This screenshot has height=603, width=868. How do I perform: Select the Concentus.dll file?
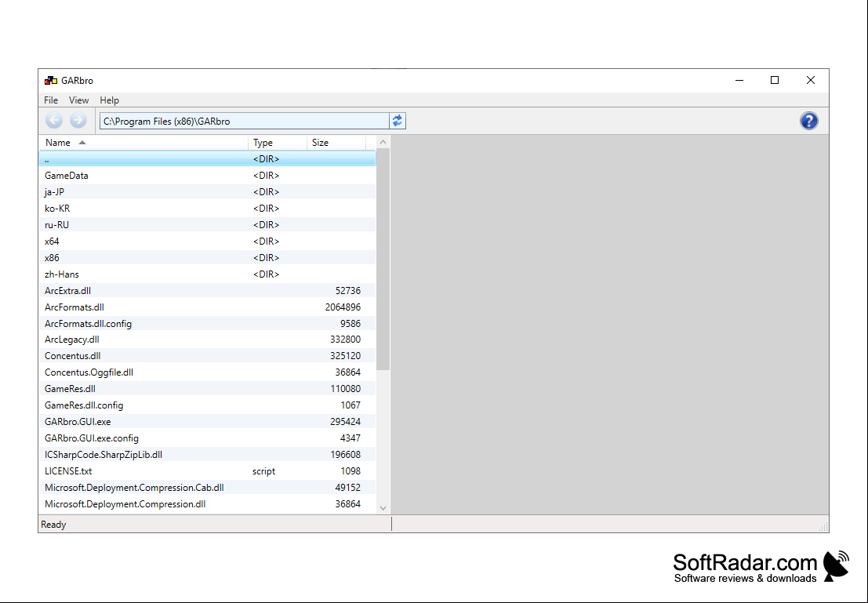tap(208, 356)
